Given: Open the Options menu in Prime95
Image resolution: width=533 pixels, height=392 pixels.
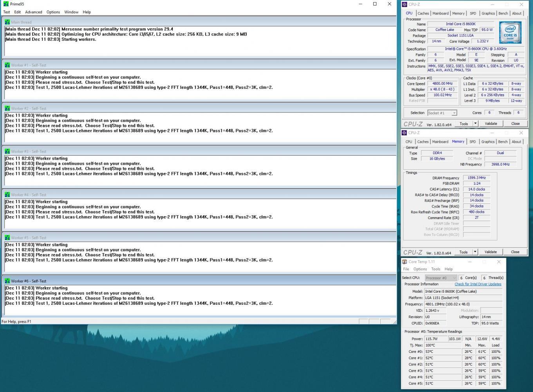Looking at the screenshot, I should [x=53, y=12].
